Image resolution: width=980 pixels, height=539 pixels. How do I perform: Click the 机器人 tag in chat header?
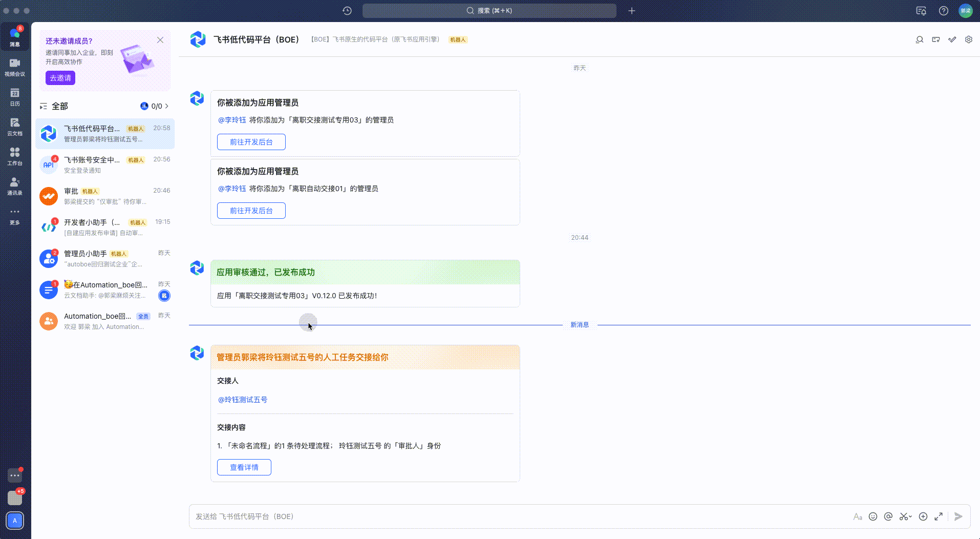pyautogui.click(x=458, y=39)
